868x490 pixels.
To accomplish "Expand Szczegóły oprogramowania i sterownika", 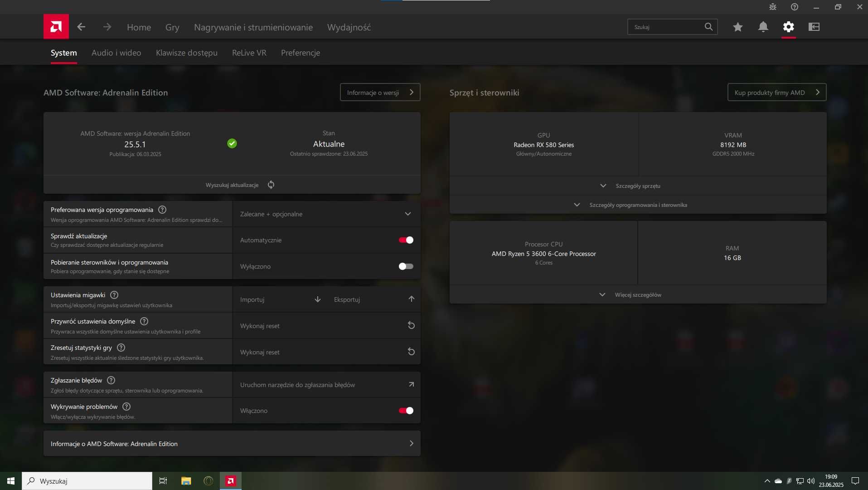I will [638, 205].
